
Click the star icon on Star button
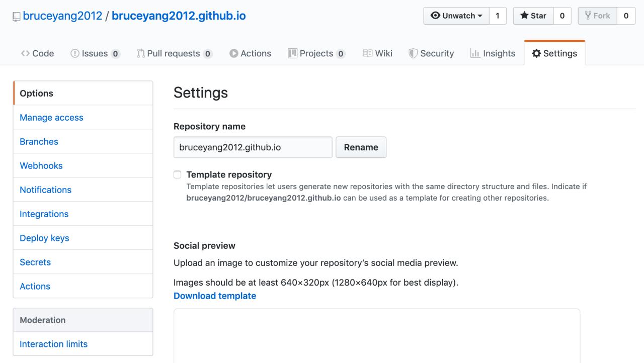pos(524,16)
